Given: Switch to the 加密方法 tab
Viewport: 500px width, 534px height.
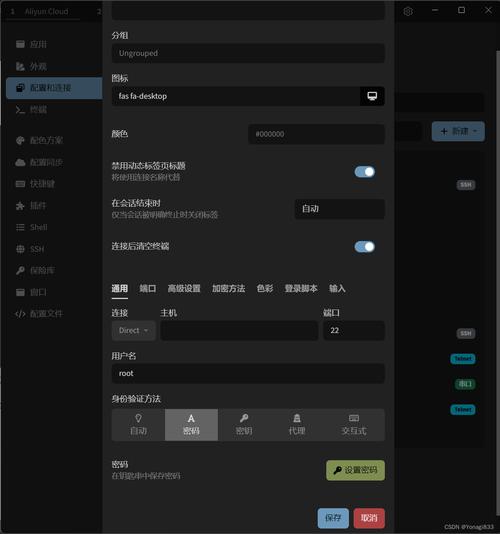Looking at the screenshot, I should pyautogui.click(x=229, y=289).
